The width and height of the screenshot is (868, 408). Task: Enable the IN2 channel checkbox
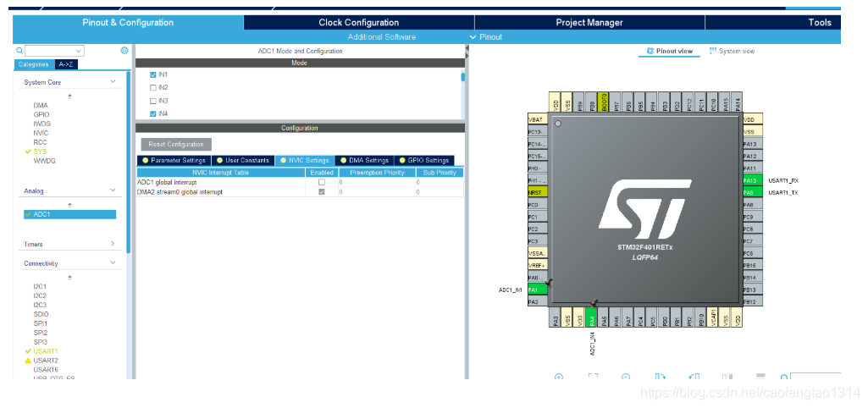click(153, 87)
